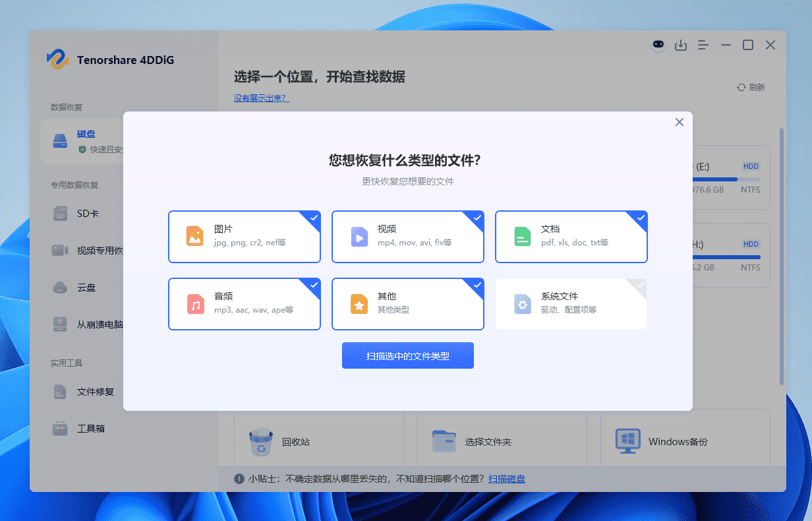812x521 pixels.
Task: Enable the 系统文件 file type
Action: [x=571, y=304]
